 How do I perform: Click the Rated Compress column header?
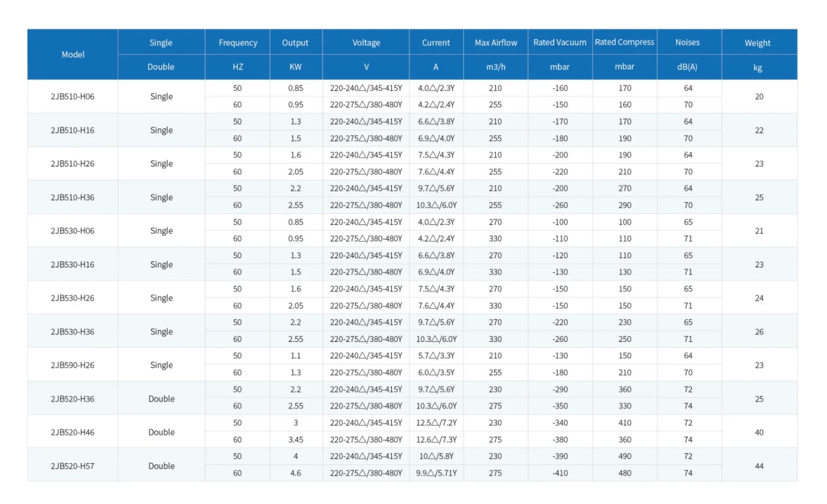coord(624,42)
